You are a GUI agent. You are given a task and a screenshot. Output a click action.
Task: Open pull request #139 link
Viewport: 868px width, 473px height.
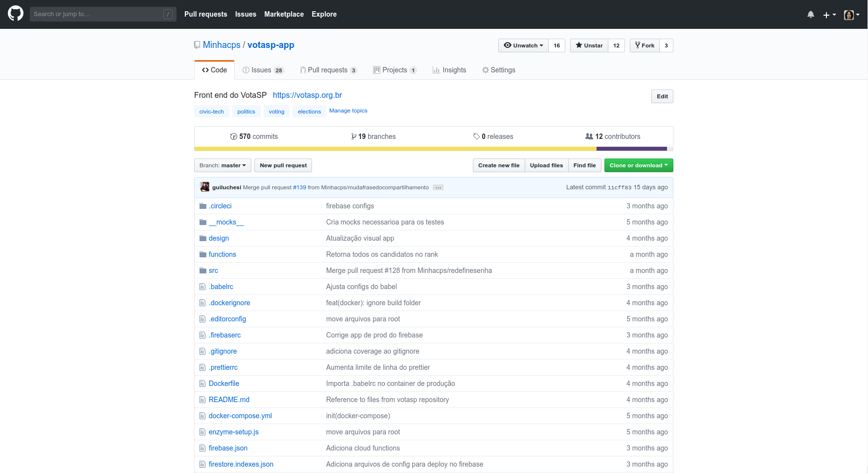click(x=300, y=187)
